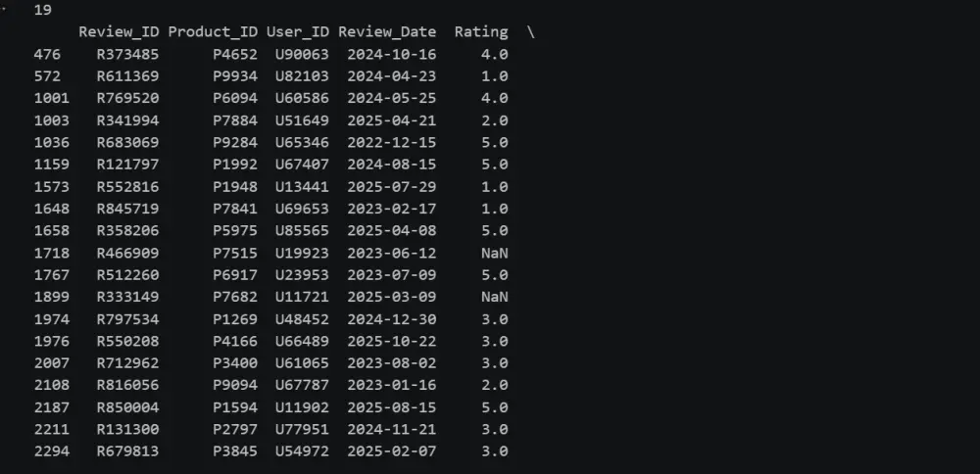Click product ID P6094
The width and height of the screenshot is (980, 474).
[x=235, y=98]
